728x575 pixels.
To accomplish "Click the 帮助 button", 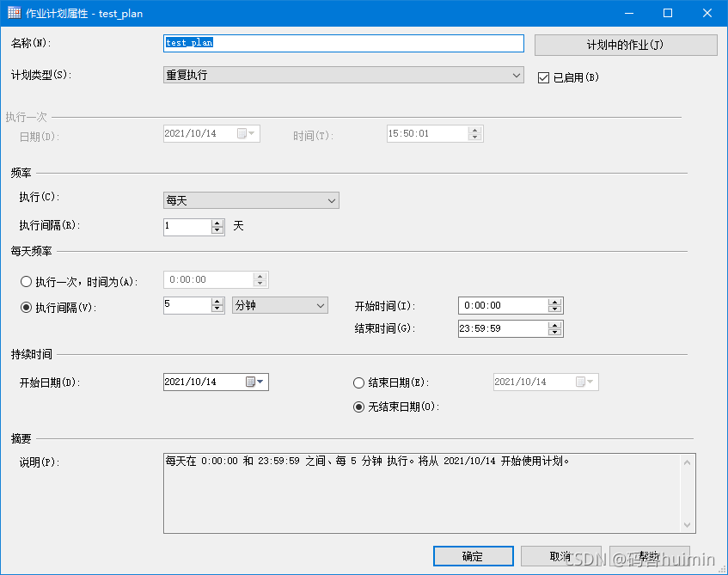I will coord(650,556).
